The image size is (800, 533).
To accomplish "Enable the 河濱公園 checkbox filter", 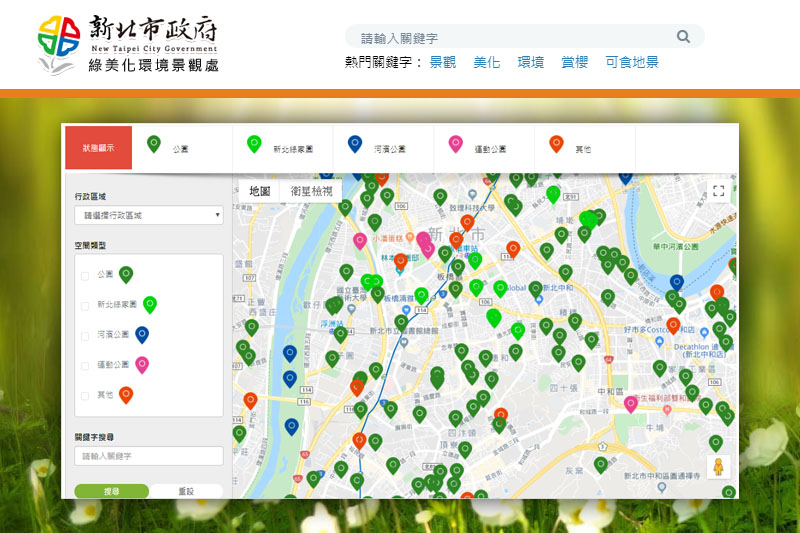I will point(86,336).
